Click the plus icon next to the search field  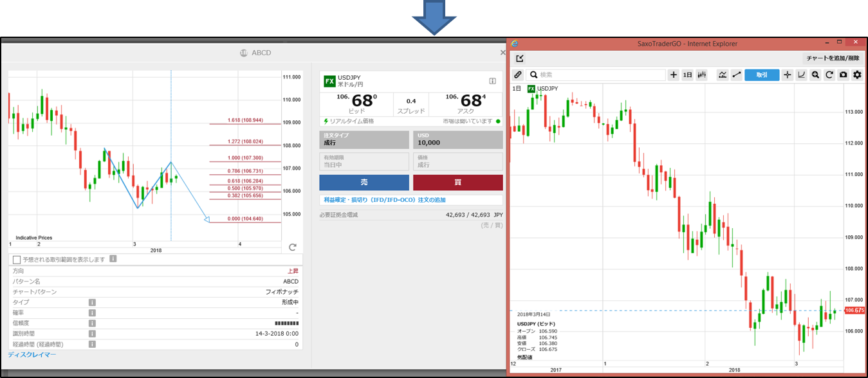point(674,75)
